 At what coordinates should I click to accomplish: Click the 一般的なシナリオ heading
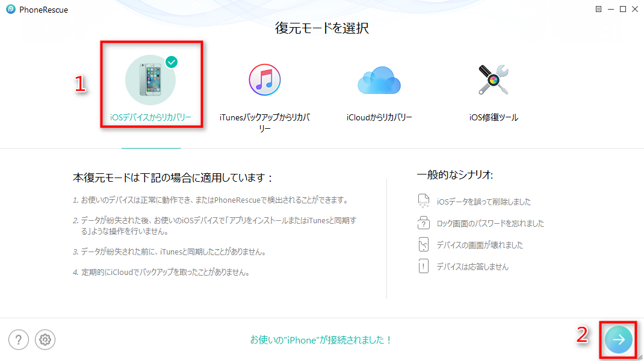(x=454, y=175)
